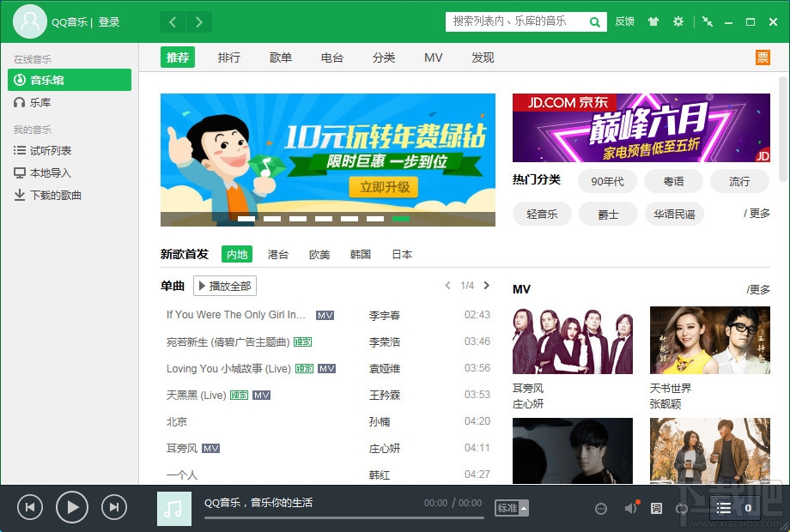Choose the 日本 new songs filter

click(x=402, y=255)
